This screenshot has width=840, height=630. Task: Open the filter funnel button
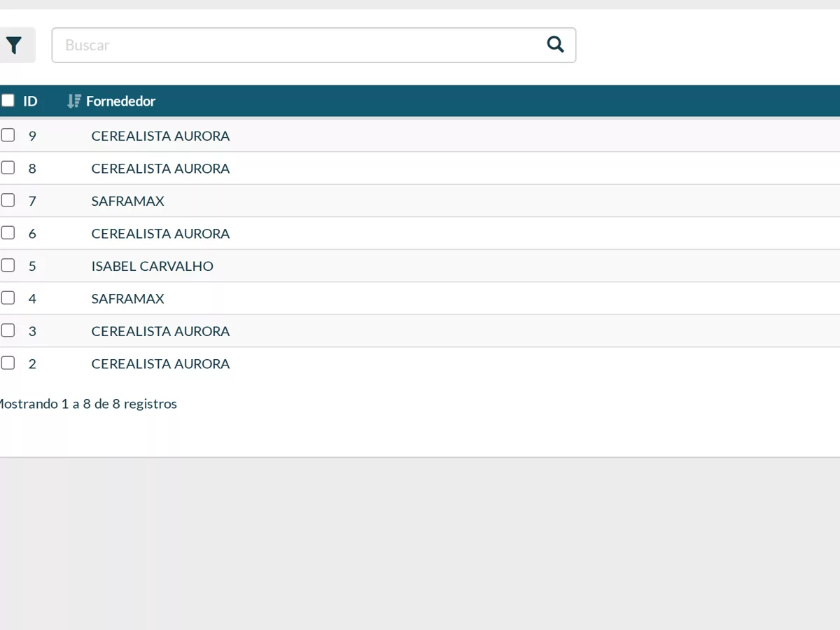[14, 45]
